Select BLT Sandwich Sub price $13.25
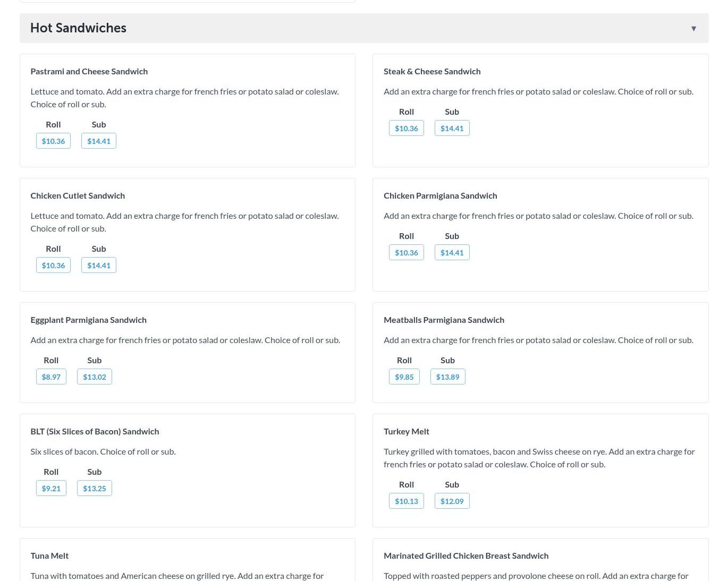The image size is (728, 581). pyautogui.click(x=95, y=489)
